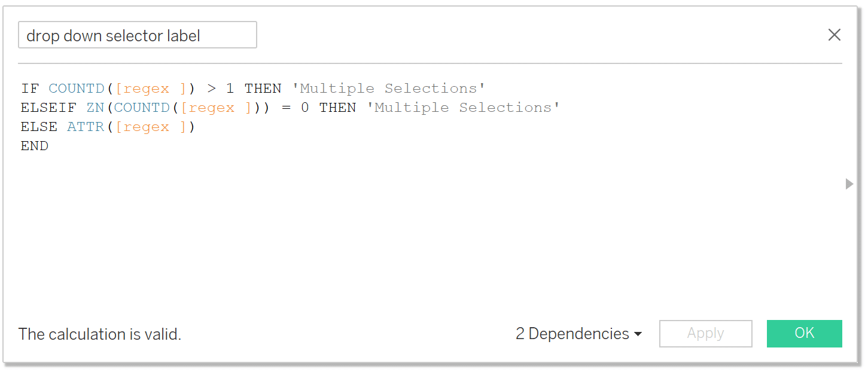The height and width of the screenshot is (372, 868).
Task: Place cursor on the END keyword
Action: [35, 146]
